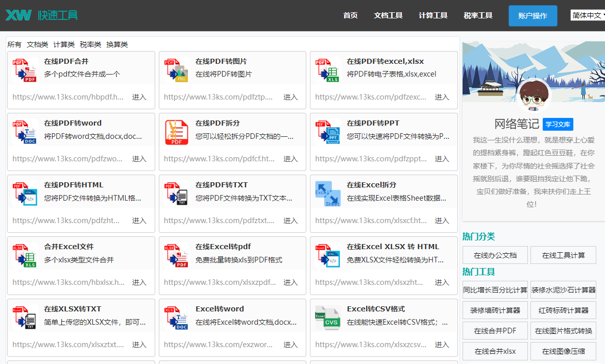Image resolution: width=605 pixels, height=364 pixels.
Task: Click the Excel to CSV icon
Action: pos(328,318)
